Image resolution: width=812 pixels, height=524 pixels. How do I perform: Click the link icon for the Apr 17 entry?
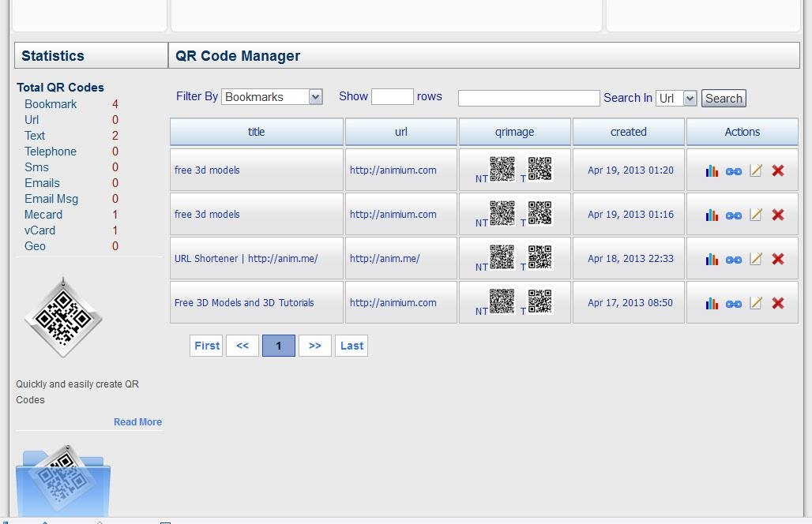pyautogui.click(x=733, y=303)
